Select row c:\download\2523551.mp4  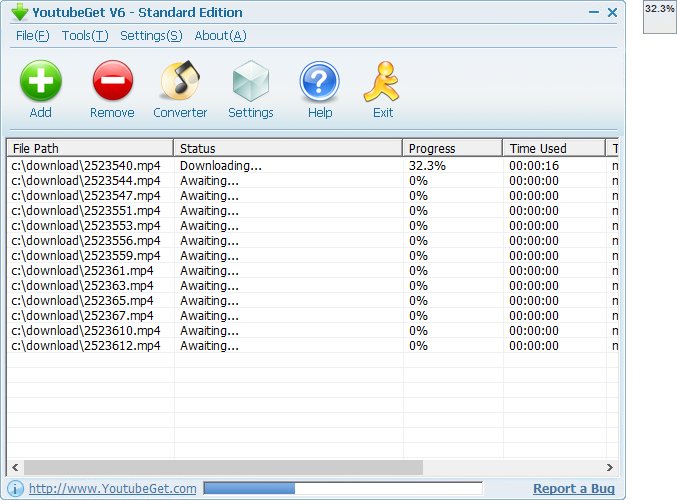(x=313, y=211)
